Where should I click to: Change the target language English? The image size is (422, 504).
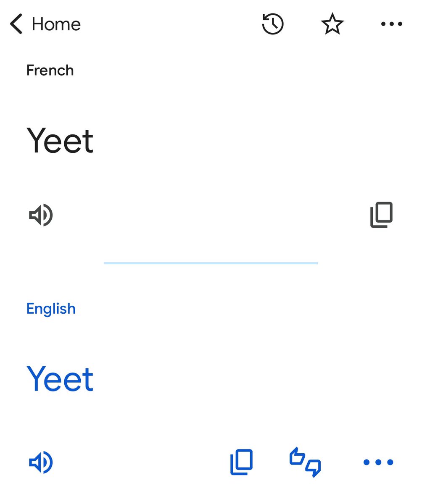tap(51, 309)
